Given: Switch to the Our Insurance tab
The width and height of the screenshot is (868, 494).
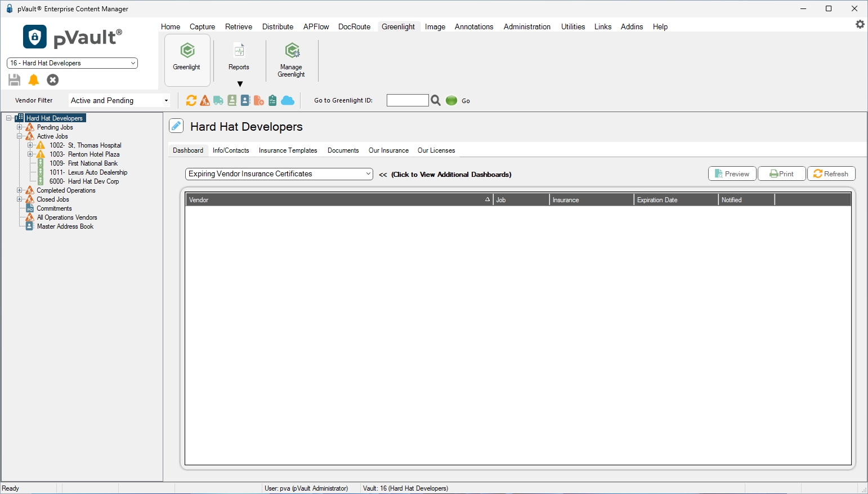Looking at the screenshot, I should coord(388,150).
